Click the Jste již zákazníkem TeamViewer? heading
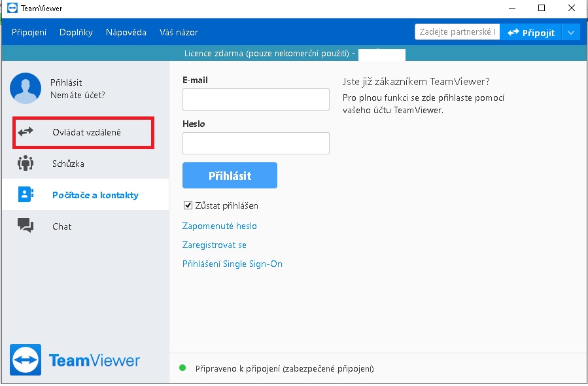Image resolution: width=588 pixels, height=386 pixels. pyautogui.click(x=416, y=82)
